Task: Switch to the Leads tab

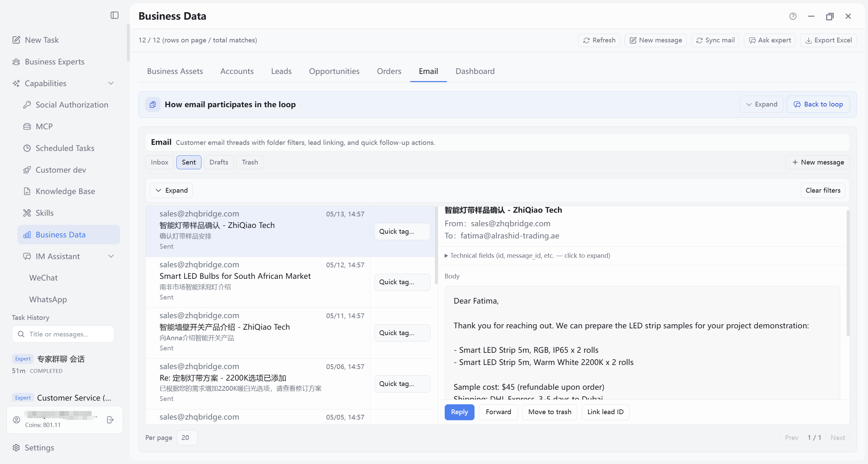Action: click(281, 71)
